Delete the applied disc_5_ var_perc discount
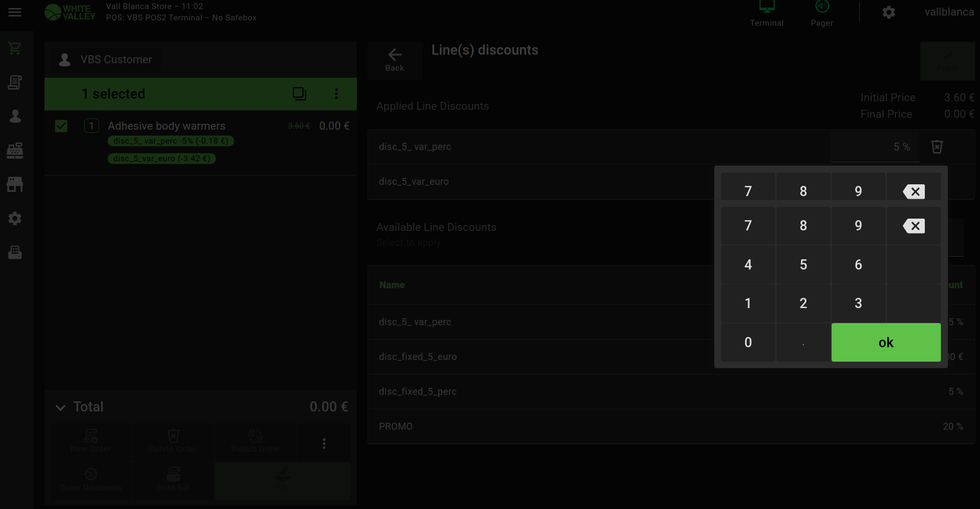The image size is (980, 509). 937,147
